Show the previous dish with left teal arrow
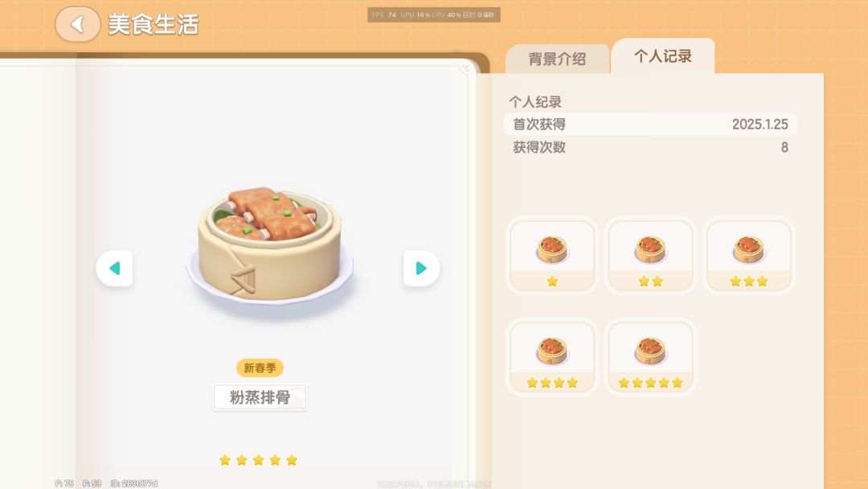This screenshot has height=489, width=868. pyautogui.click(x=115, y=268)
